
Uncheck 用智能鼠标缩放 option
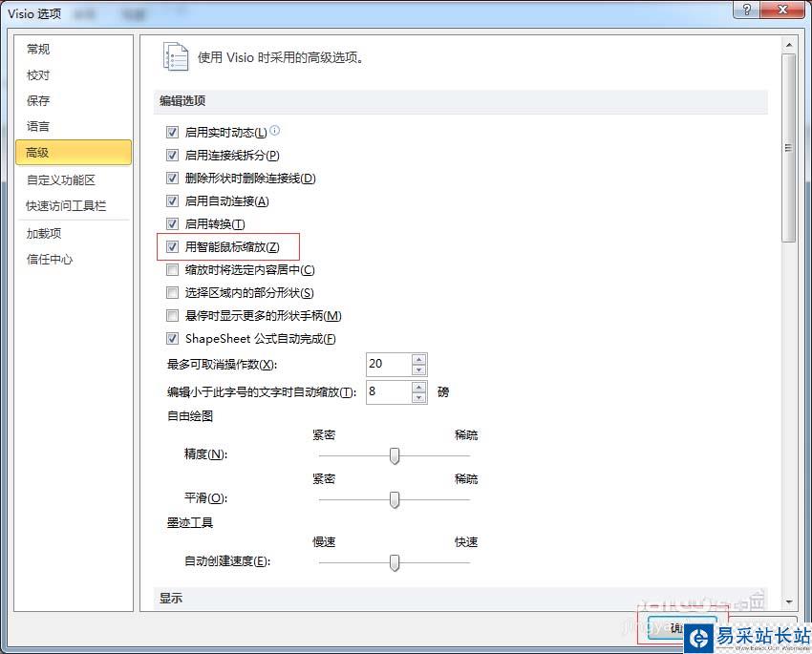pyautogui.click(x=173, y=247)
